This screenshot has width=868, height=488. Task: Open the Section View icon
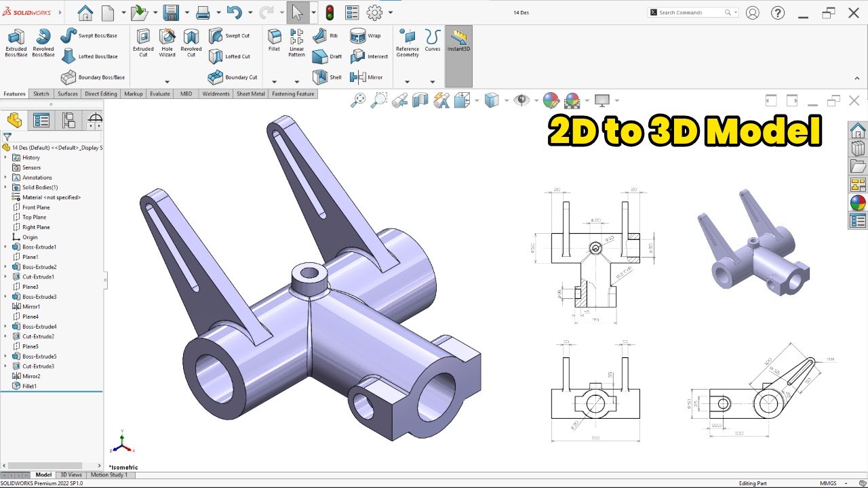tap(420, 100)
